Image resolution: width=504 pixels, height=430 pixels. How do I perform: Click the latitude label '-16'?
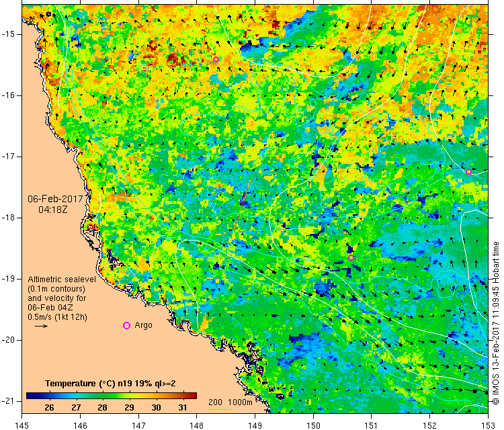[7, 95]
